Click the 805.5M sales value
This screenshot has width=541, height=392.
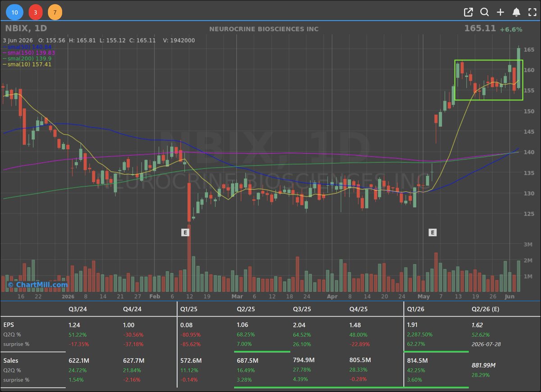coord(360,360)
